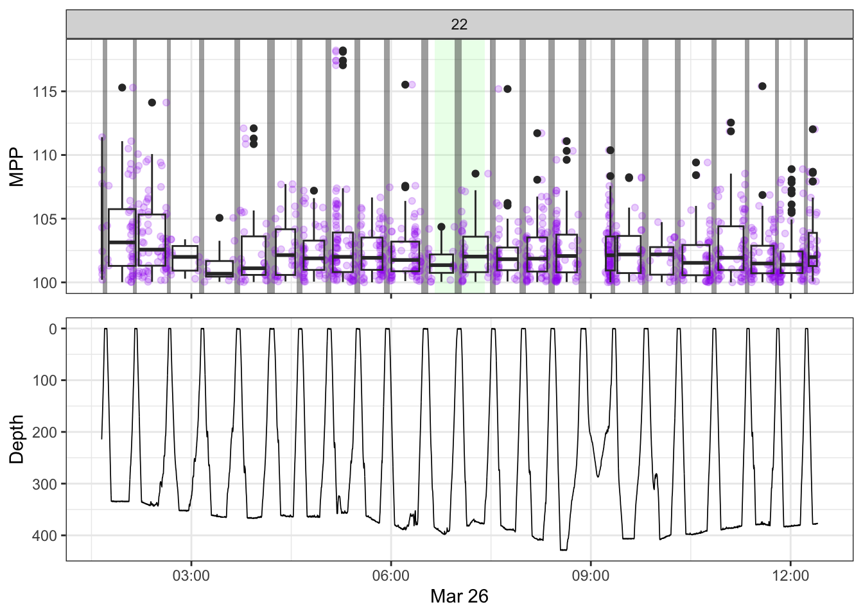
Task: Click the starting point of the depth line
Action: click(x=102, y=438)
